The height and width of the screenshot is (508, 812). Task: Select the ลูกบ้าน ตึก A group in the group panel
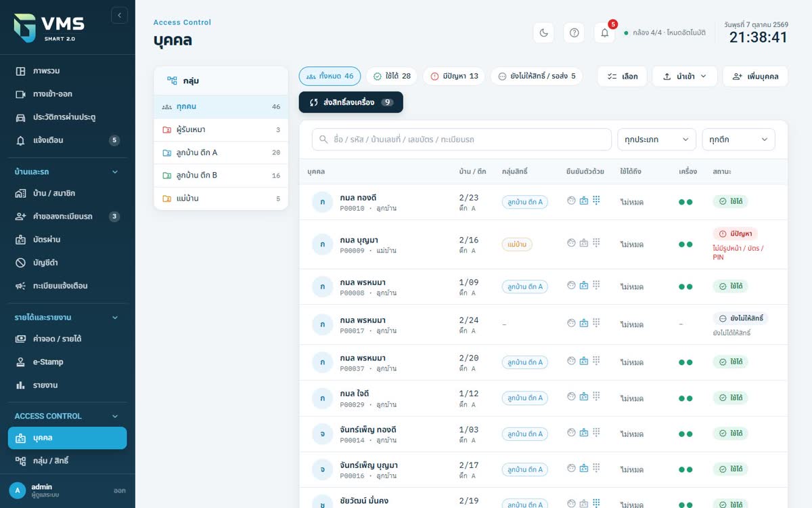(x=221, y=153)
